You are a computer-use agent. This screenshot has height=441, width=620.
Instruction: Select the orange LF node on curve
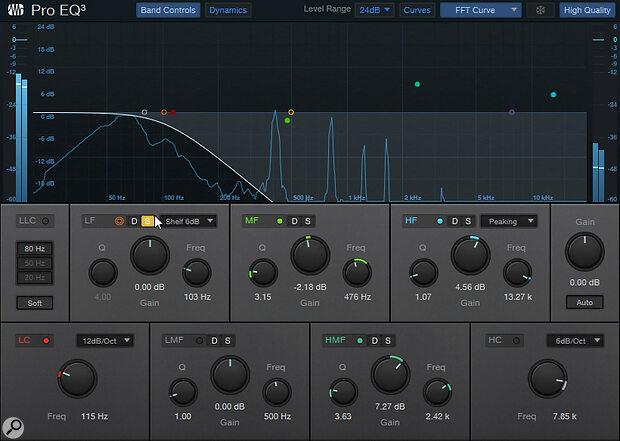click(x=164, y=112)
